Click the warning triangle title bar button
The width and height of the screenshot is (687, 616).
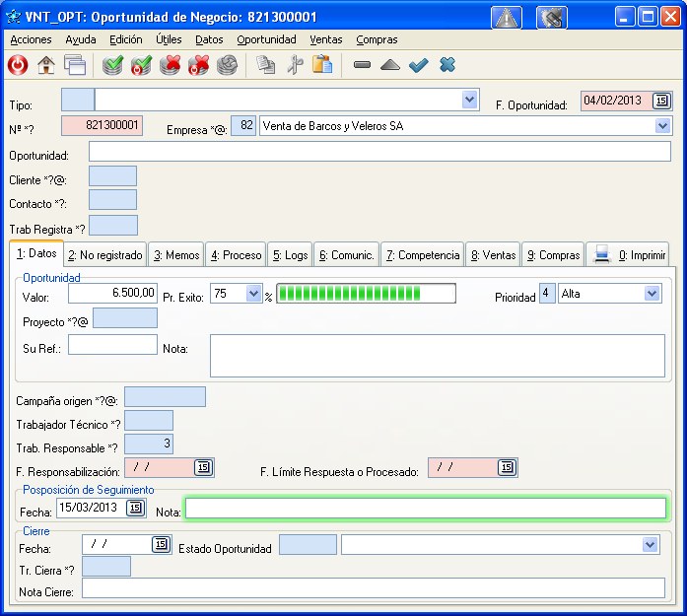click(507, 18)
